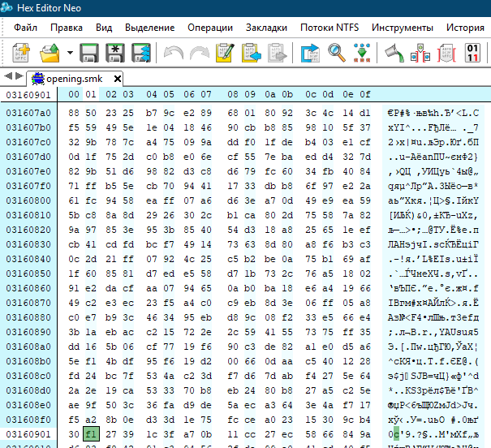Select byte fd in row 031608c0
The height and width of the screenshot is (448, 491).
[x=74, y=376]
